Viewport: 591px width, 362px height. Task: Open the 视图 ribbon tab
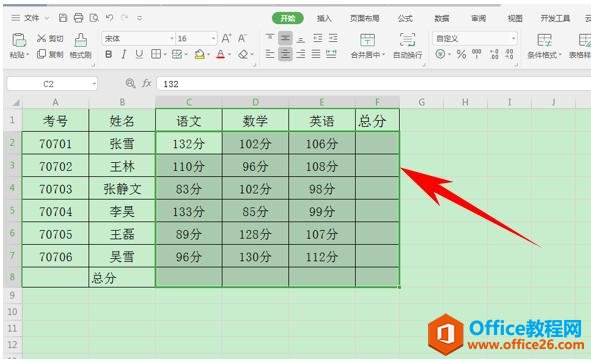(x=515, y=18)
